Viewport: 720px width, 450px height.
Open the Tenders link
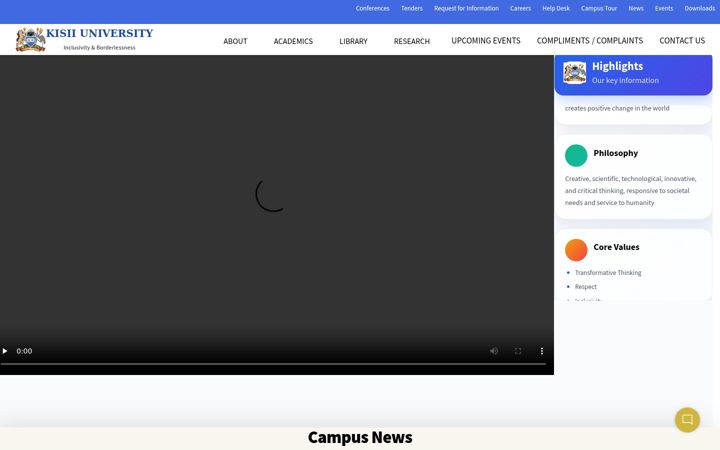[411, 8]
